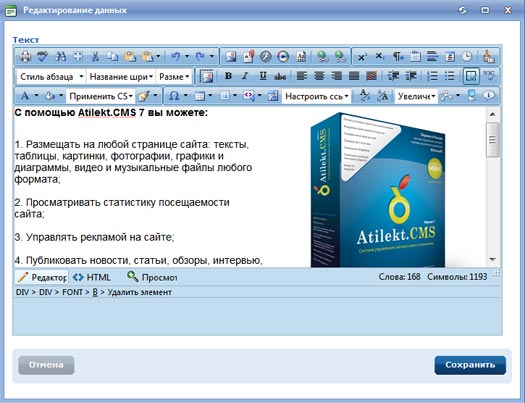The image size is (525, 403).
Task: Open the Flash Manager icon
Action: [x=266, y=57]
